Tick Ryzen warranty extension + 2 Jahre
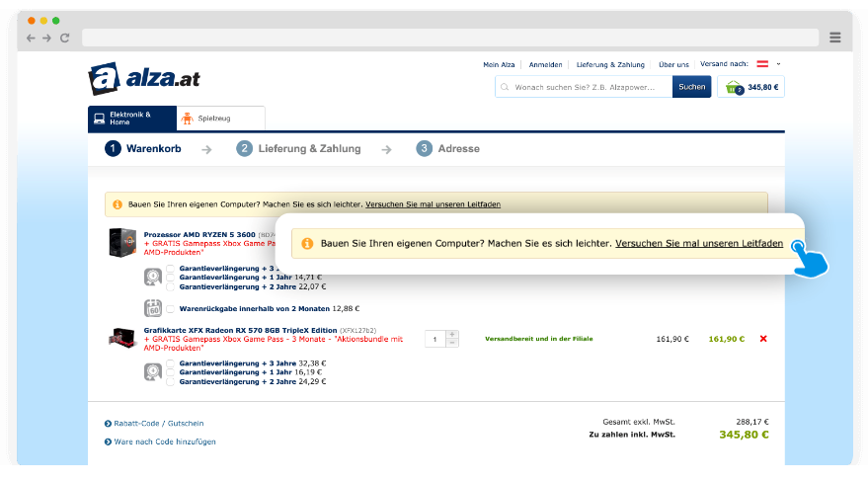The image size is (868, 482). coord(171,286)
